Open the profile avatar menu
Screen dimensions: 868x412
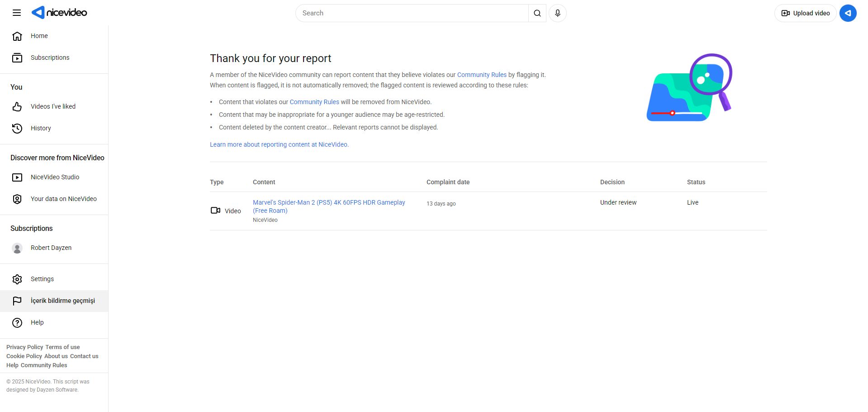848,13
